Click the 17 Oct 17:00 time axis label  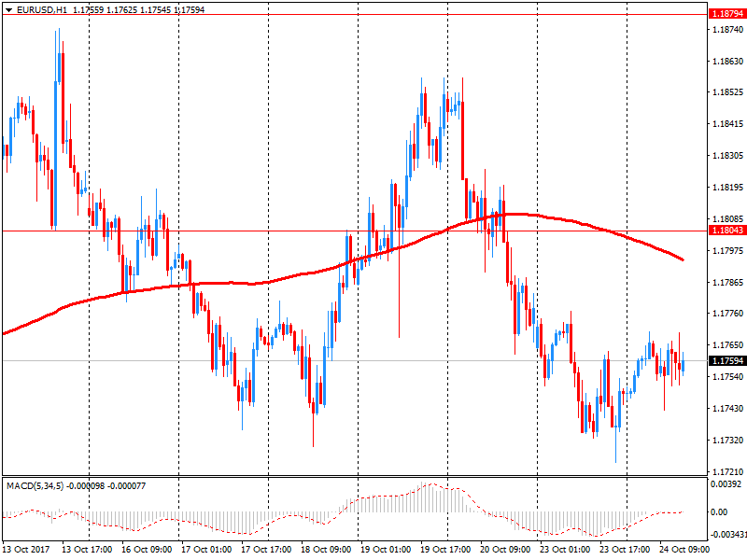click(266, 550)
